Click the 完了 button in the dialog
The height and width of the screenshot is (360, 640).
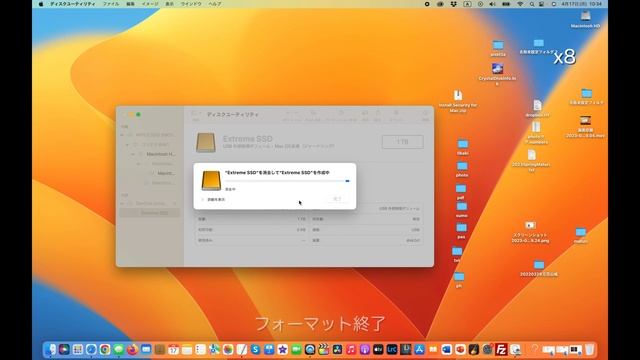(x=337, y=199)
